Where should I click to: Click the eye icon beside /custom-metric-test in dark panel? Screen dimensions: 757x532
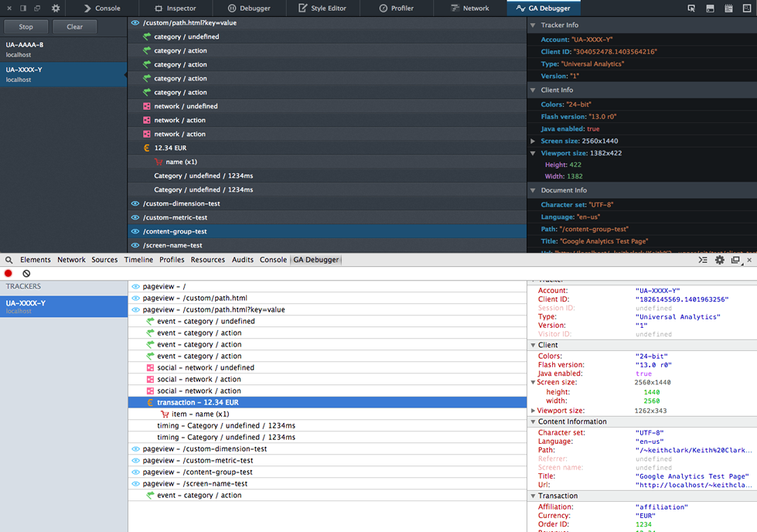click(x=135, y=218)
